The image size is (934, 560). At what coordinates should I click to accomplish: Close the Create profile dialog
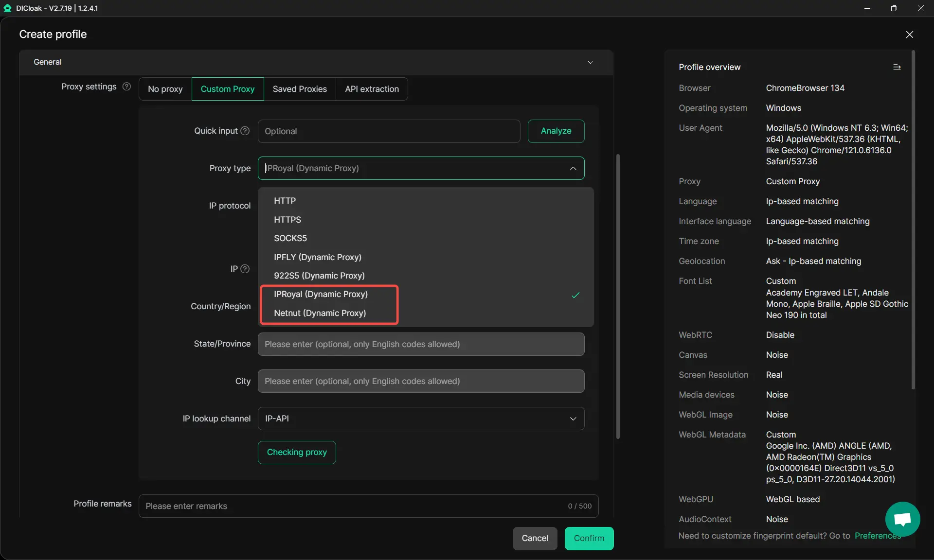[x=909, y=35]
